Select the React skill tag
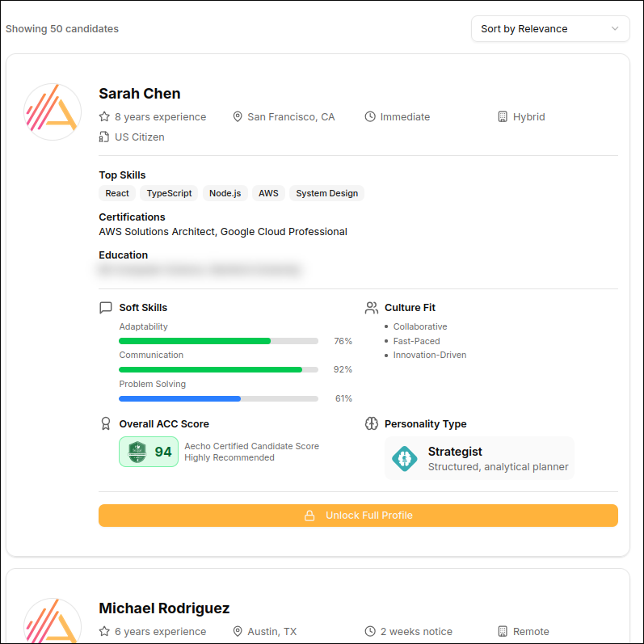 coord(117,193)
